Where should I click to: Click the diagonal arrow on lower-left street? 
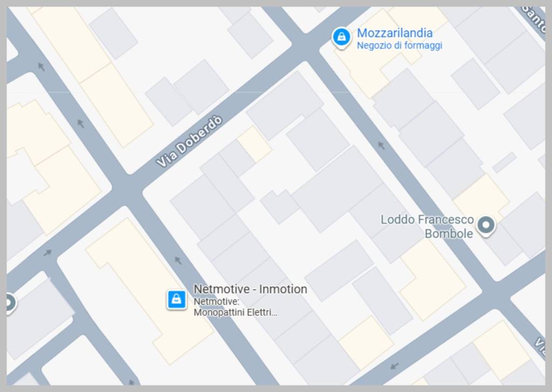(x=47, y=253)
